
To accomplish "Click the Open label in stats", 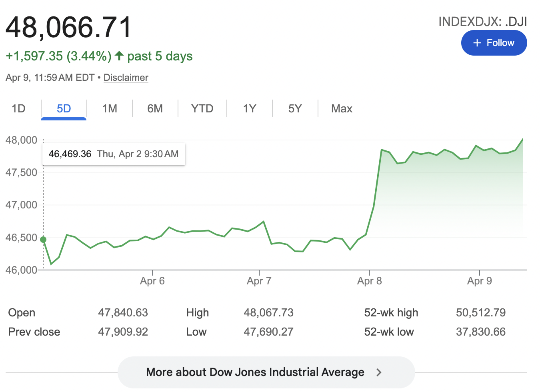I will pyautogui.click(x=22, y=313).
